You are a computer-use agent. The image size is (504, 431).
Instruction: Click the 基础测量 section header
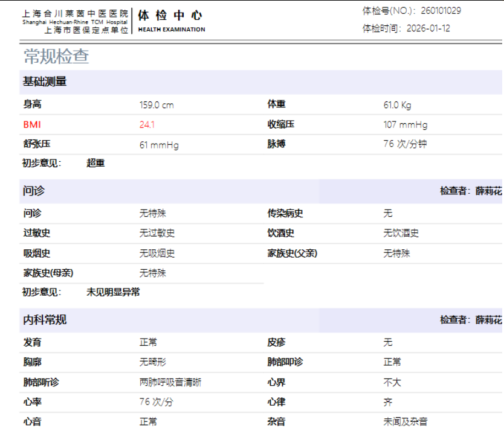[x=45, y=81]
